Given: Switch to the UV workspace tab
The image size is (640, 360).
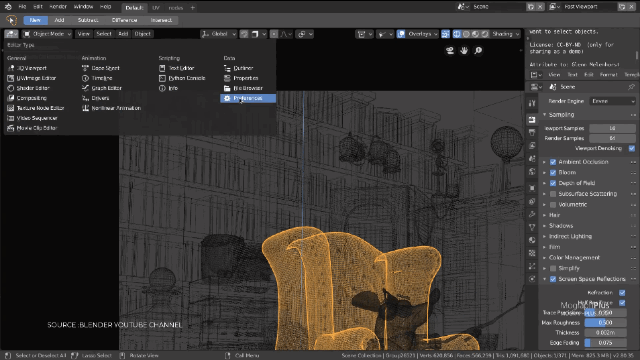Looking at the screenshot, I should tap(156, 7).
